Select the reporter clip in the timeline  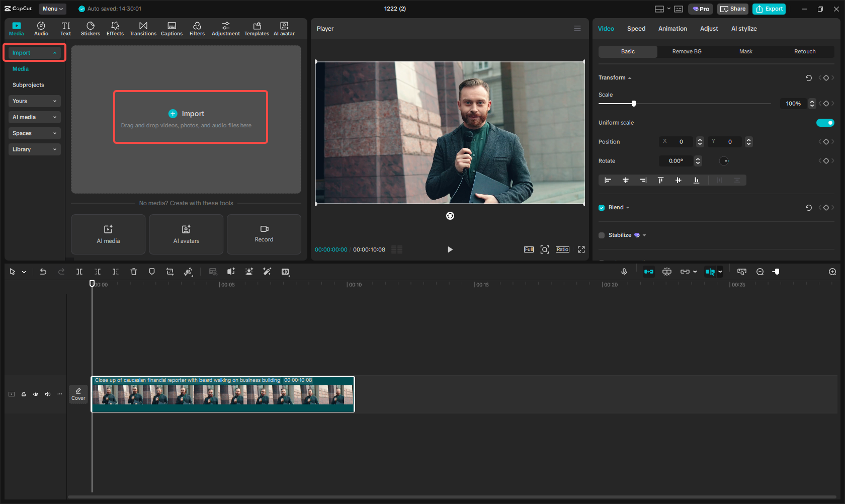pos(223,395)
